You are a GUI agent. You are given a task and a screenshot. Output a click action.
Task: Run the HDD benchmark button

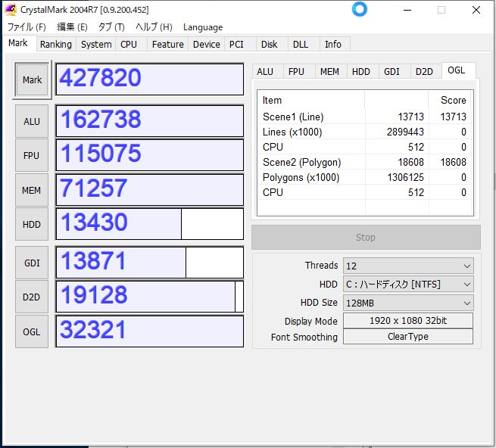(x=32, y=225)
